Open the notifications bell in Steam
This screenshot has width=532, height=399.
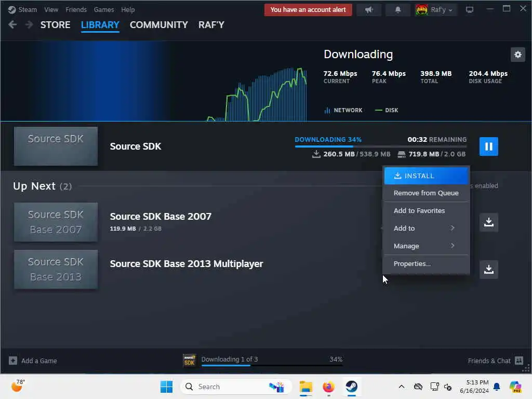click(397, 10)
